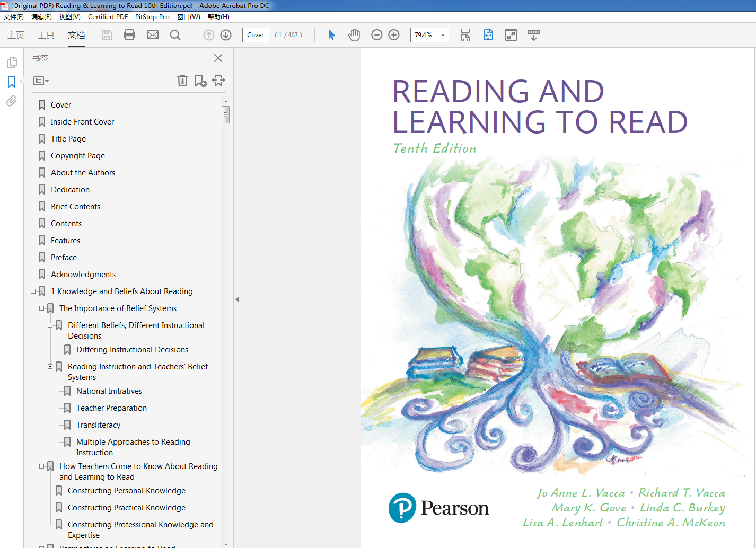Collapse Different Beliefs, Different Instructional Decisions

click(x=50, y=325)
